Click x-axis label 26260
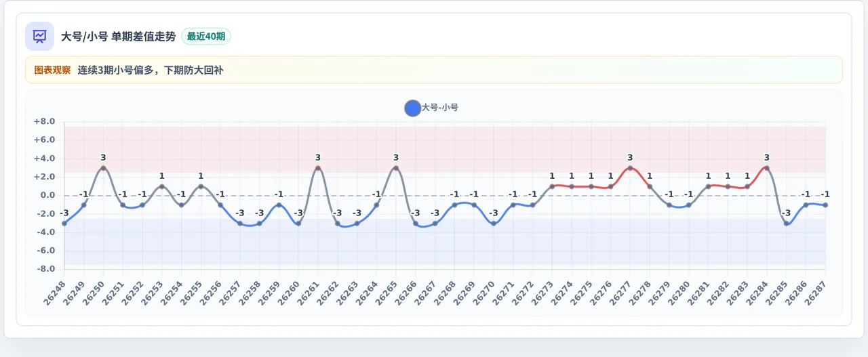Screen dimensions: 868x357 point(290,293)
